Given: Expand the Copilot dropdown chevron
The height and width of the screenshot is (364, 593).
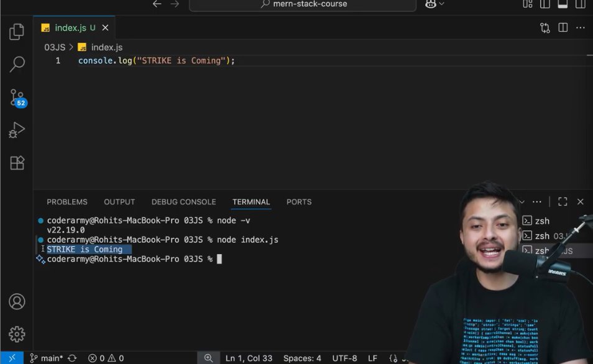Looking at the screenshot, I should coord(441,4).
